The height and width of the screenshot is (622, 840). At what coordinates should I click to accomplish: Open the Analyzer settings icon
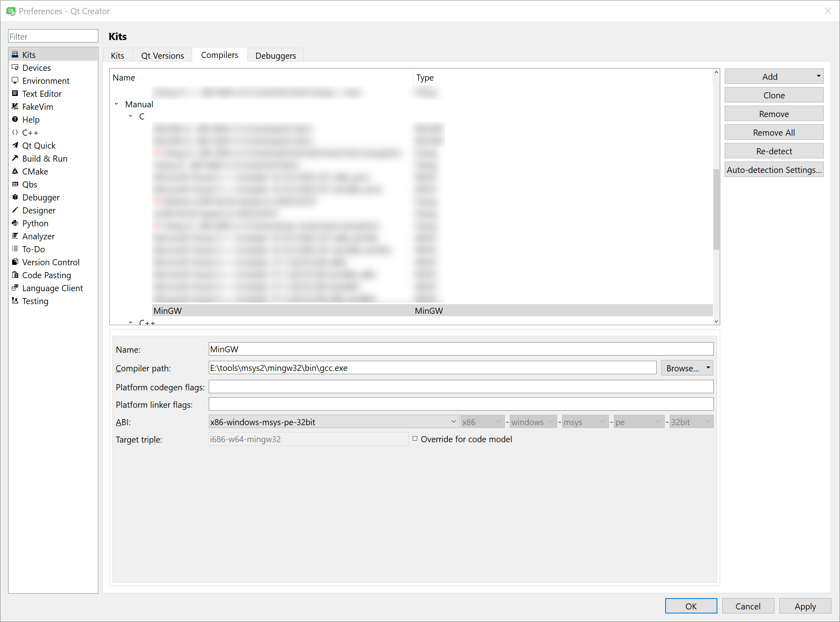click(15, 236)
